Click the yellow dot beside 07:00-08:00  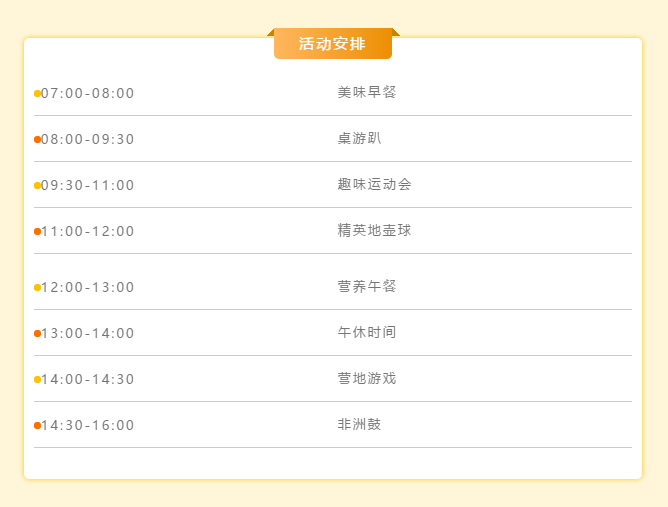coord(37,93)
